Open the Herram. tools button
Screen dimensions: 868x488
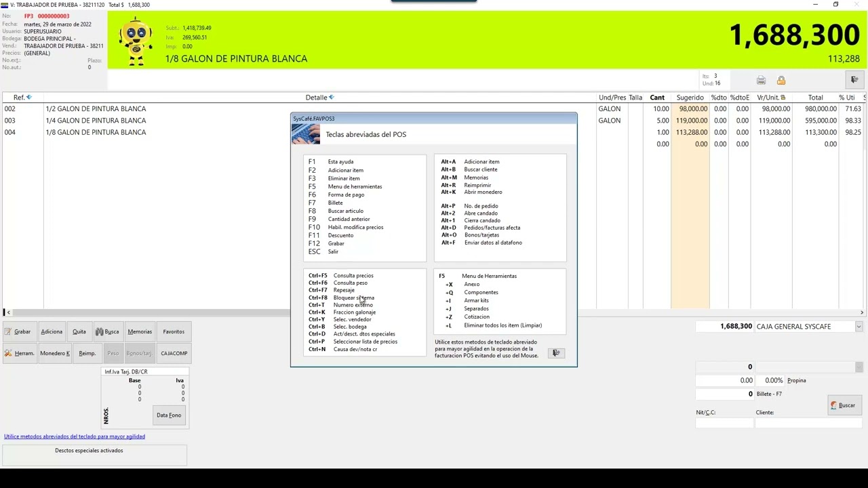coord(20,353)
